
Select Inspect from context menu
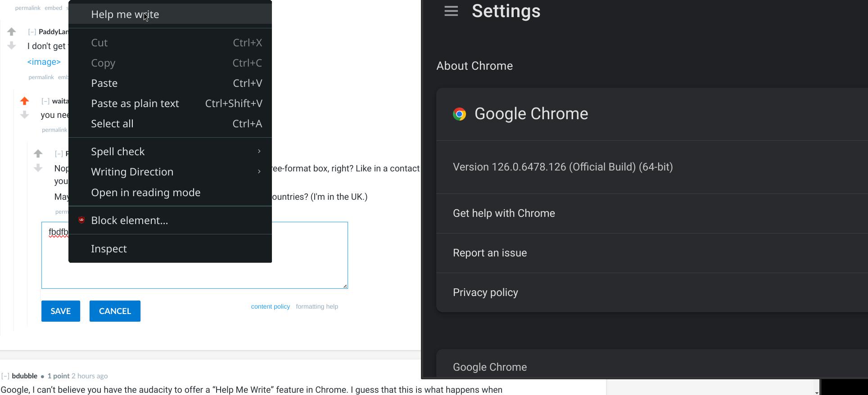pos(170,249)
